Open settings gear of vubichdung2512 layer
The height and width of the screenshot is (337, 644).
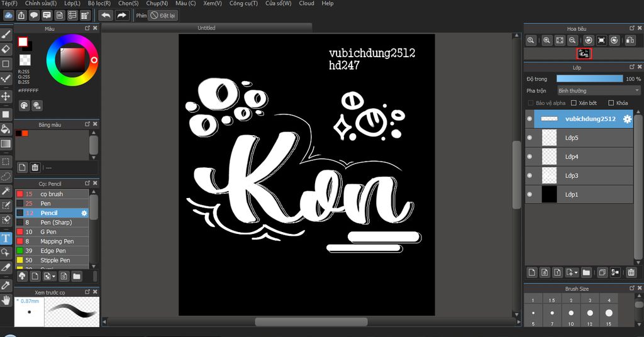click(x=627, y=119)
